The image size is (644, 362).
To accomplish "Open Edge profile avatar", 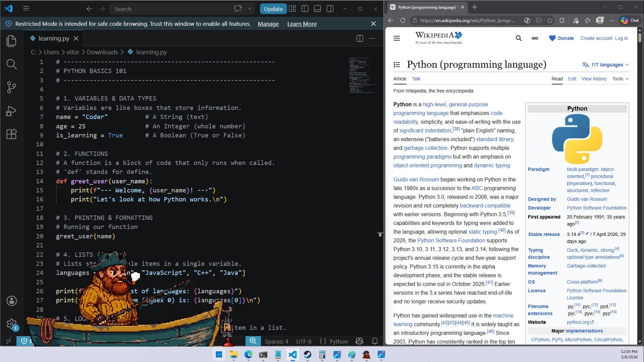I will click(600, 20).
